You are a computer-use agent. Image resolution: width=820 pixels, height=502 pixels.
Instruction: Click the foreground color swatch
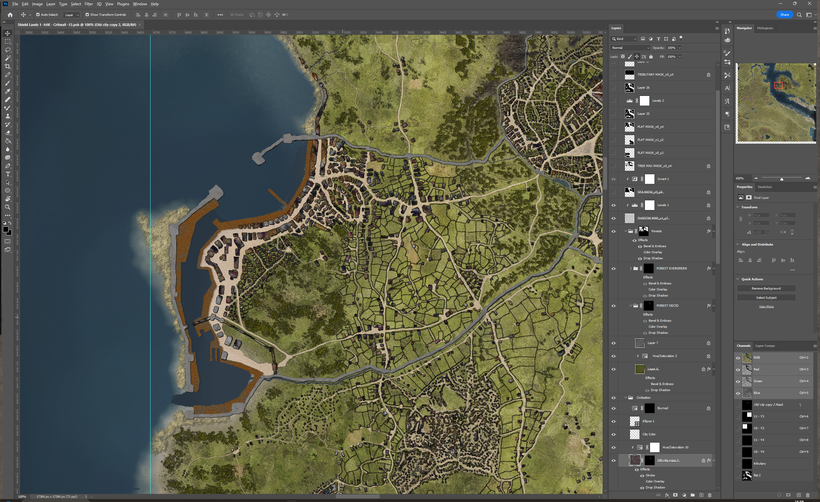6,229
